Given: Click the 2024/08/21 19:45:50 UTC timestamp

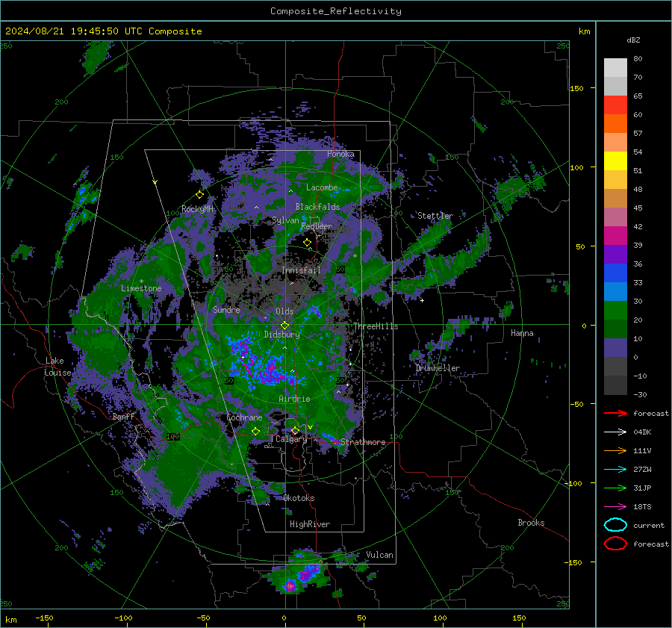Looking at the screenshot, I should tap(104, 31).
